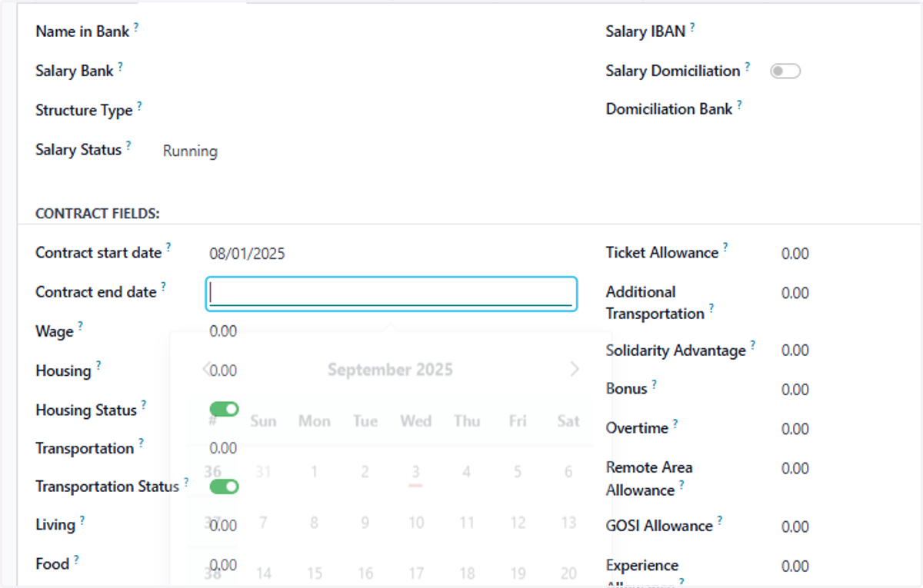The width and height of the screenshot is (923, 588).
Task: Click the Contract end date input field
Action: tap(391, 294)
